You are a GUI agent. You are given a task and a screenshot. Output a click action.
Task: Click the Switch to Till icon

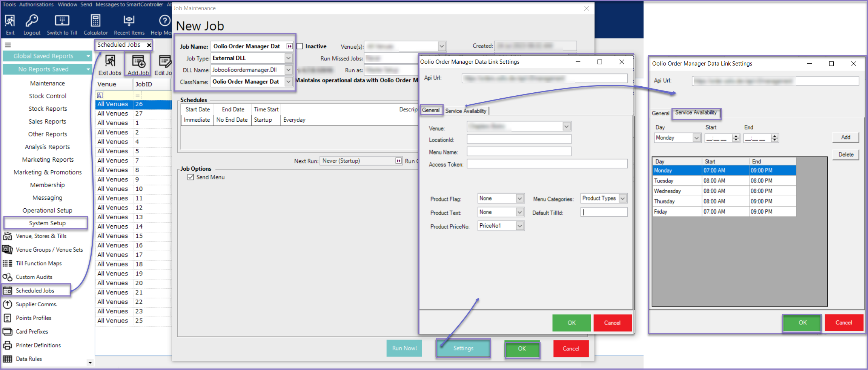[x=62, y=21]
